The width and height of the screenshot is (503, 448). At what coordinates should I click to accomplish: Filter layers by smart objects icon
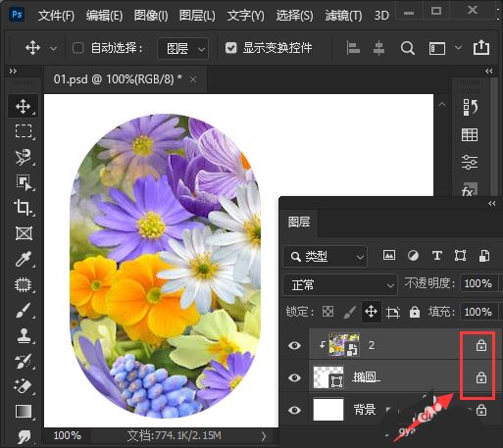484,256
